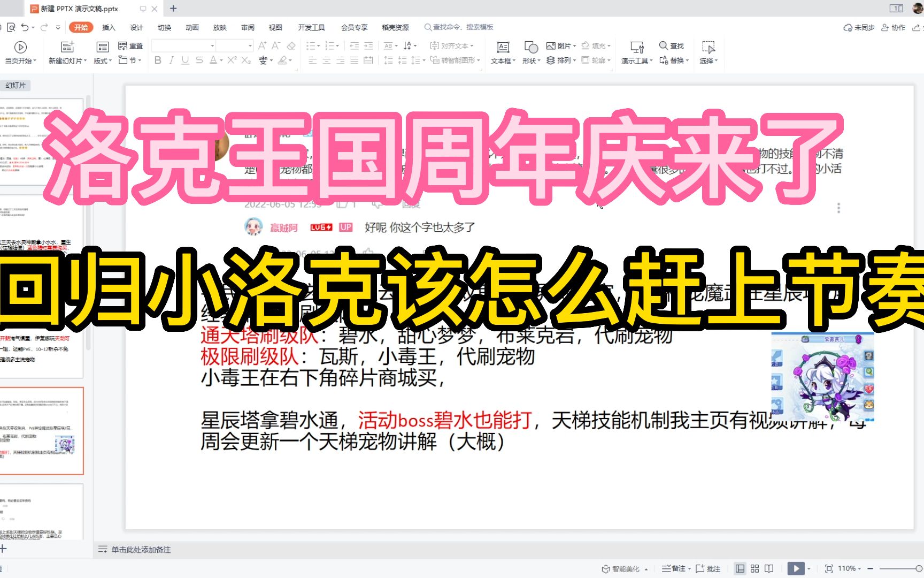Toggle underline formatting
The image size is (924, 578).
pyautogui.click(x=185, y=60)
